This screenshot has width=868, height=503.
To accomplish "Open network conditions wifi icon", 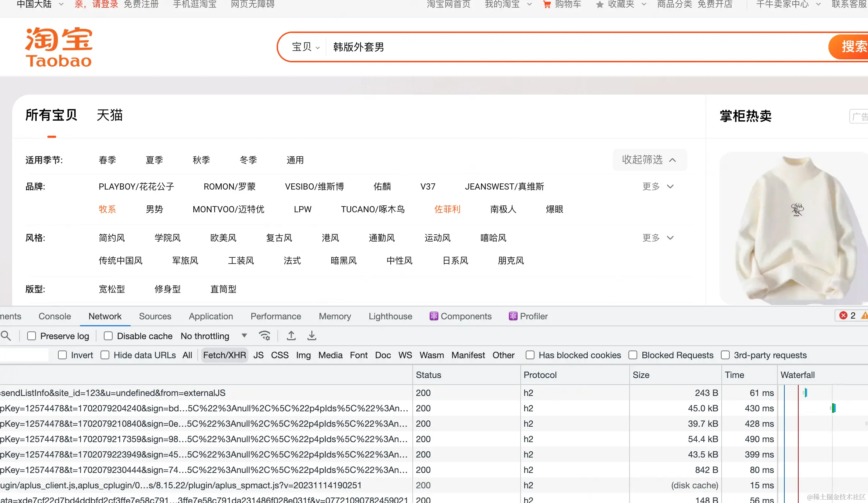I will coord(265,335).
